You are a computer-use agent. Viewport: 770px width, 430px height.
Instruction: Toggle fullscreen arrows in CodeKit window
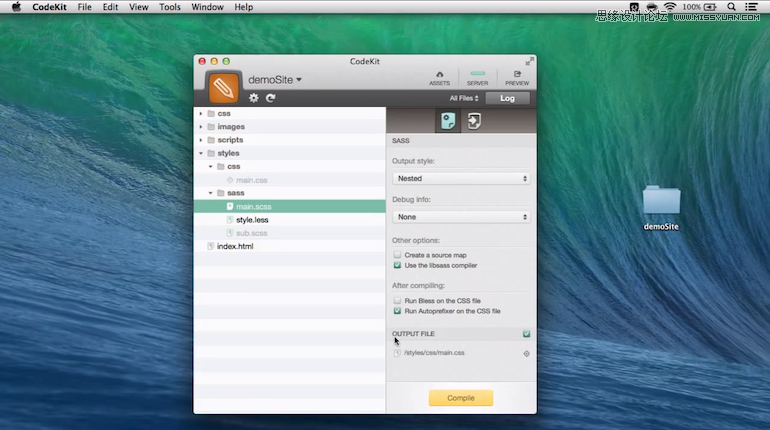pos(529,61)
